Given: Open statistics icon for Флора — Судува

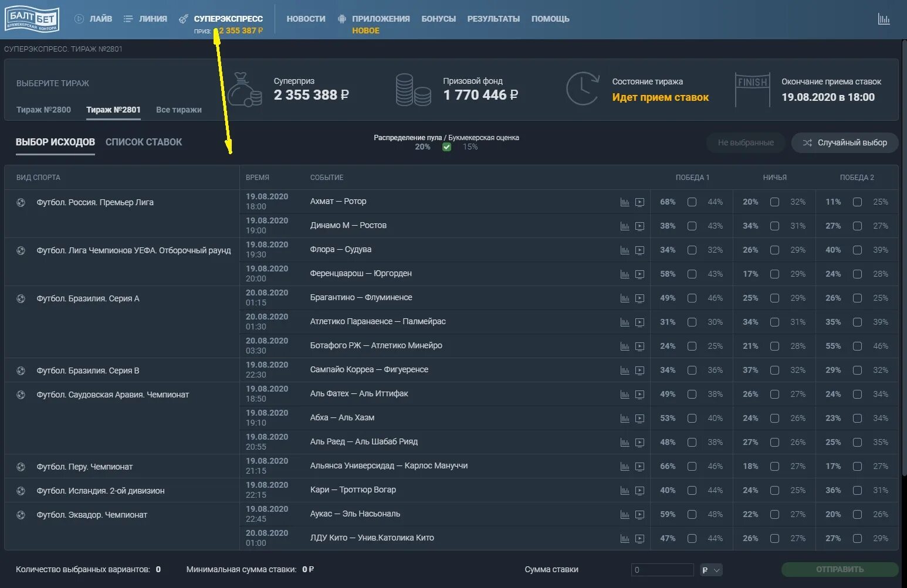Looking at the screenshot, I should click(625, 250).
